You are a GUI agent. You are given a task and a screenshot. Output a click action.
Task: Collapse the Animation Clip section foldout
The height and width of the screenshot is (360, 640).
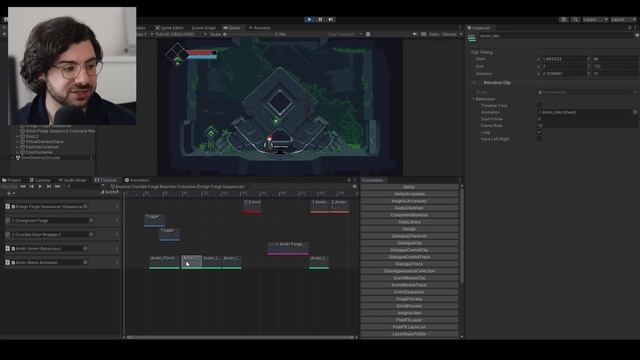(474, 83)
